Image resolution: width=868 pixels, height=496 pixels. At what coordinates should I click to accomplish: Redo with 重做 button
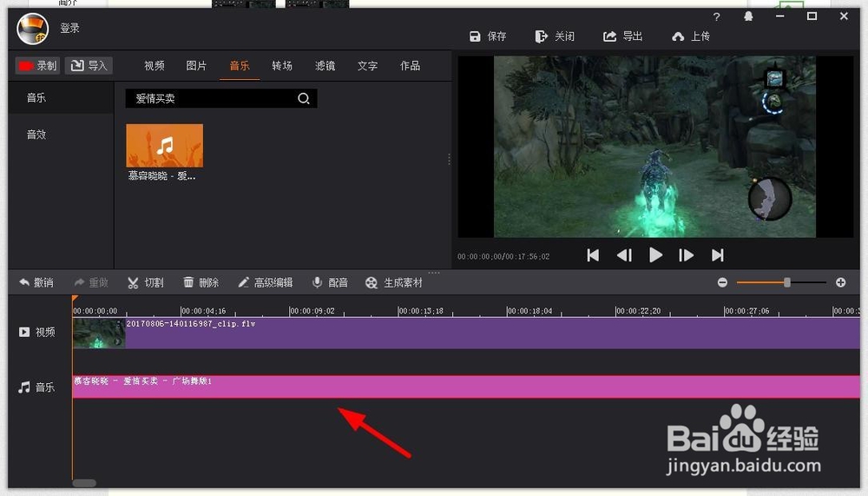(x=91, y=282)
